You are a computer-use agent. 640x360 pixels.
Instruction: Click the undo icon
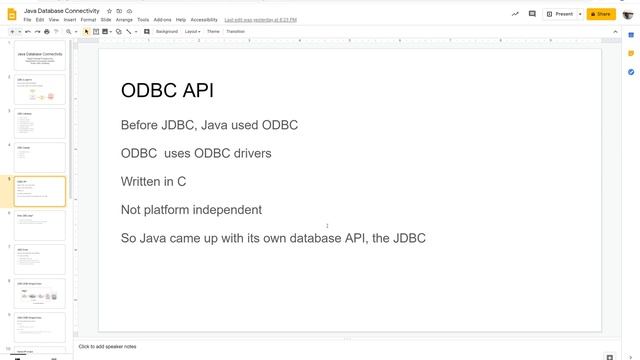tap(28, 31)
